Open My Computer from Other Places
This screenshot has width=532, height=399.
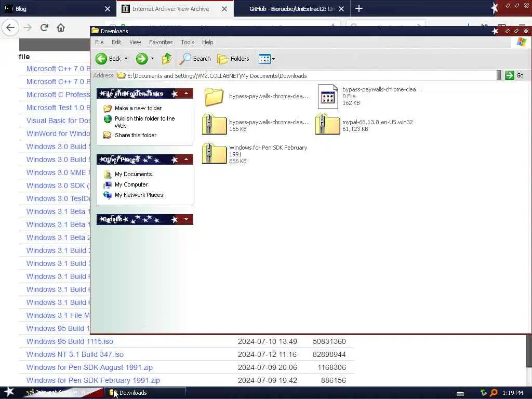(131, 184)
